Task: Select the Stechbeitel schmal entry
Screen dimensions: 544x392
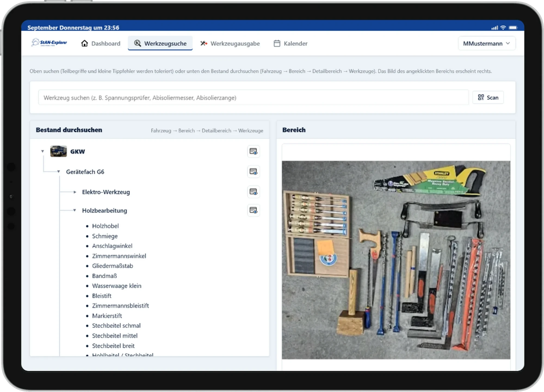Action: 116,325
